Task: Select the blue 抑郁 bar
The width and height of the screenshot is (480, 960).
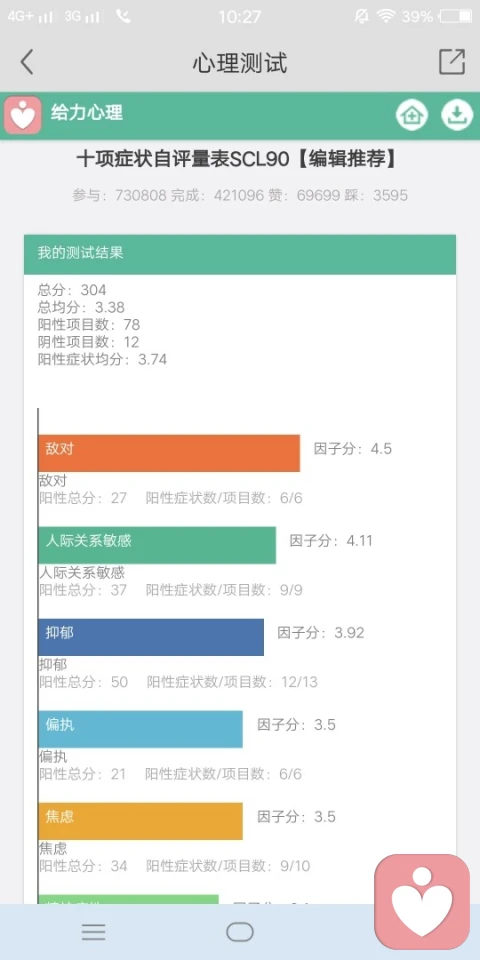Action: click(151, 637)
